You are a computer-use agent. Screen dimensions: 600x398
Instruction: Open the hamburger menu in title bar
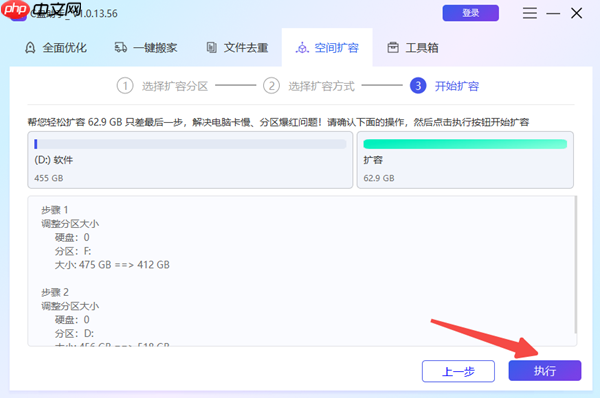(530, 13)
